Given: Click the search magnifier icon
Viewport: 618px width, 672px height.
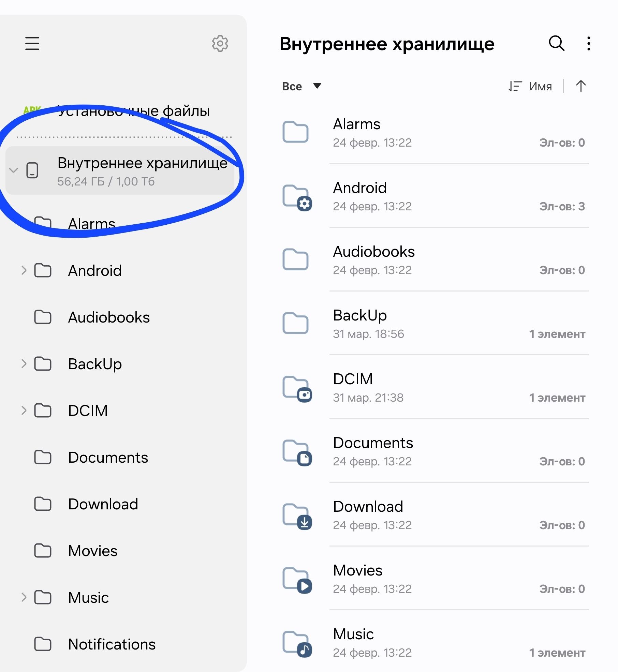Looking at the screenshot, I should click(556, 43).
